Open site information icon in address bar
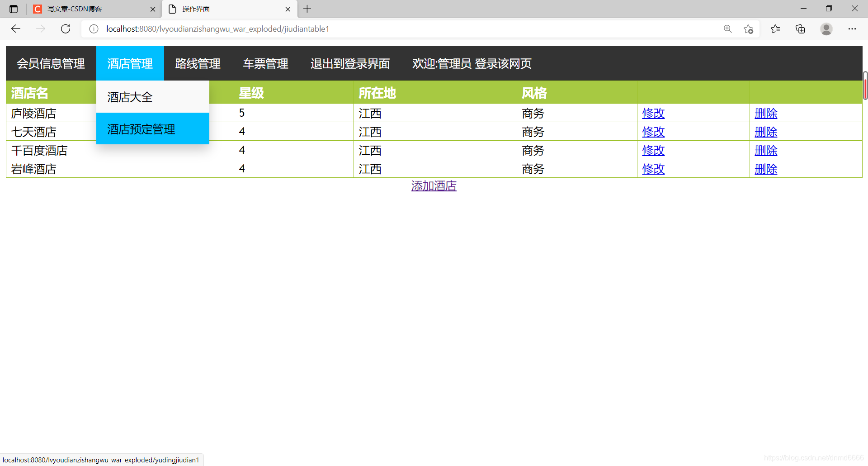The height and width of the screenshot is (466, 868). [94, 29]
